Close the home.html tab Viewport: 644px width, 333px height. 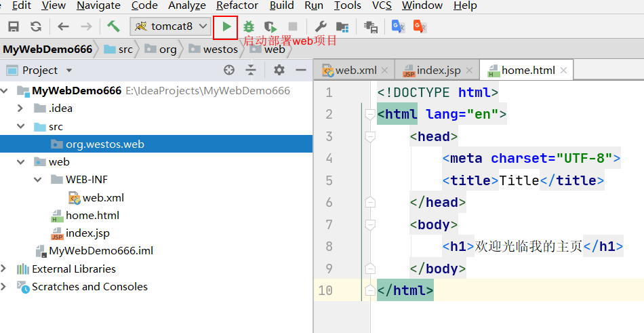pos(563,71)
